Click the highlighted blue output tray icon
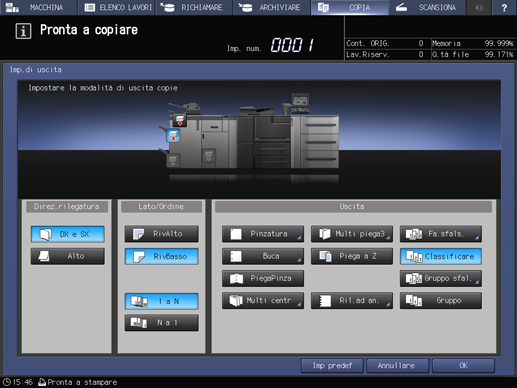The height and width of the screenshot is (388, 517). (x=173, y=136)
